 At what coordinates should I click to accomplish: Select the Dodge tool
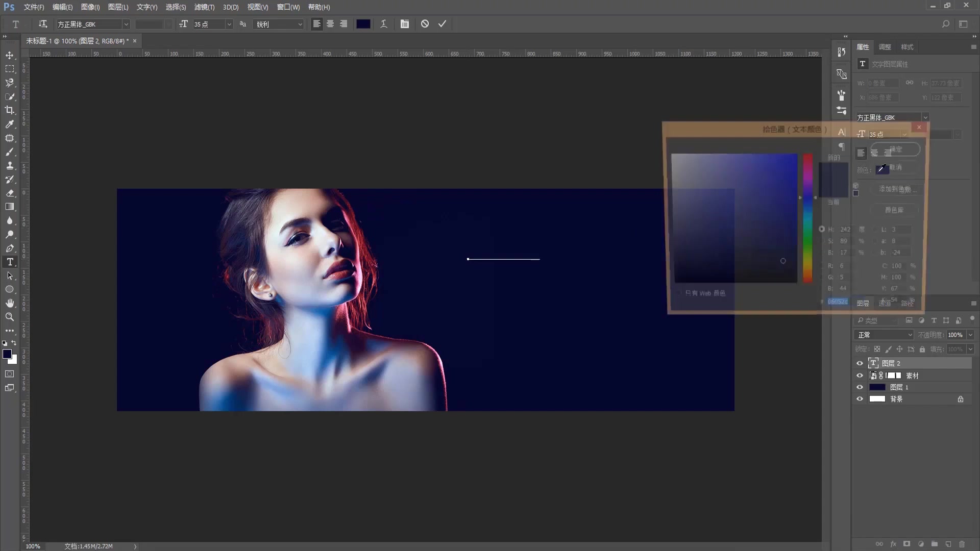pyautogui.click(x=10, y=234)
